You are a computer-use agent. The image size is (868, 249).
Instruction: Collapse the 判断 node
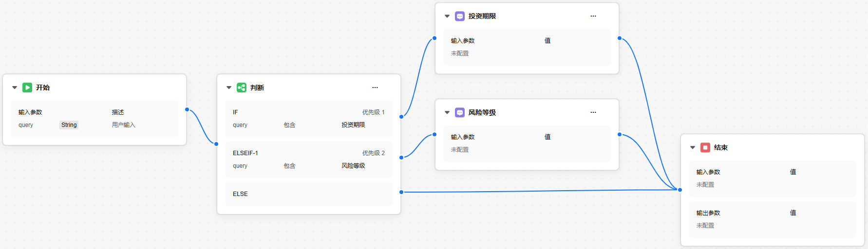(229, 88)
